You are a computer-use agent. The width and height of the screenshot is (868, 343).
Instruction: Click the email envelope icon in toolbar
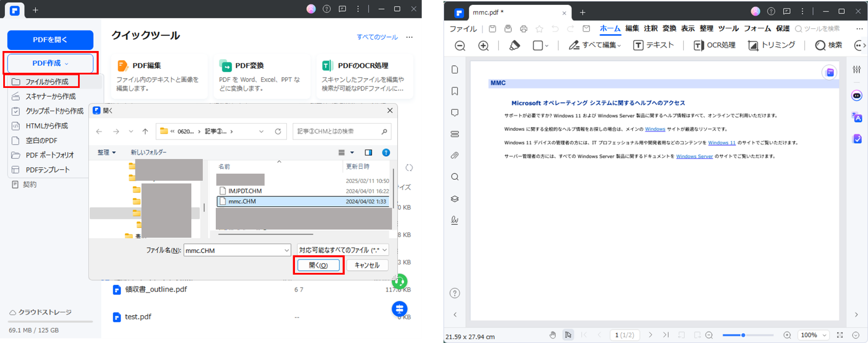586,29
